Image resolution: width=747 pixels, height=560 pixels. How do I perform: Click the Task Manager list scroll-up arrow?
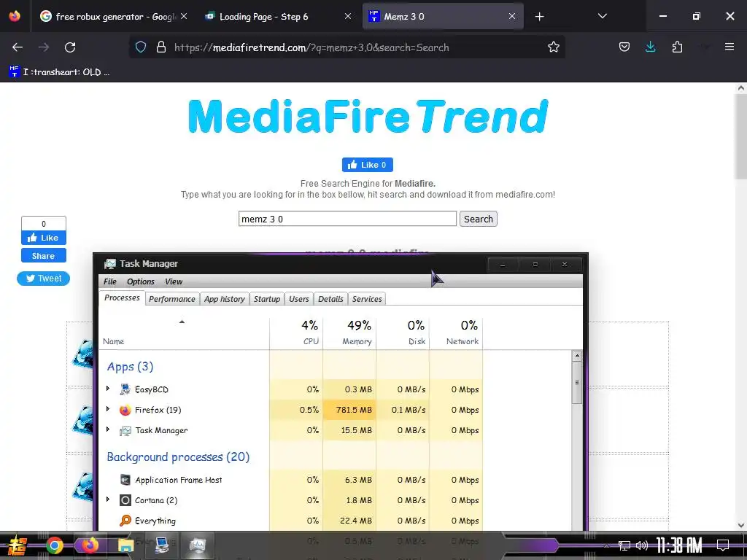[577, 356]
